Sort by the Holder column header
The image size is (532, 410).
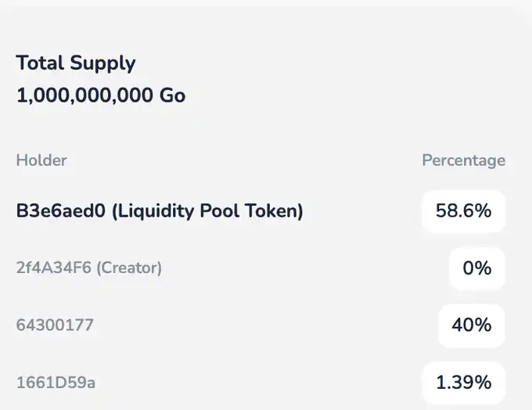(x=41, y=160)
